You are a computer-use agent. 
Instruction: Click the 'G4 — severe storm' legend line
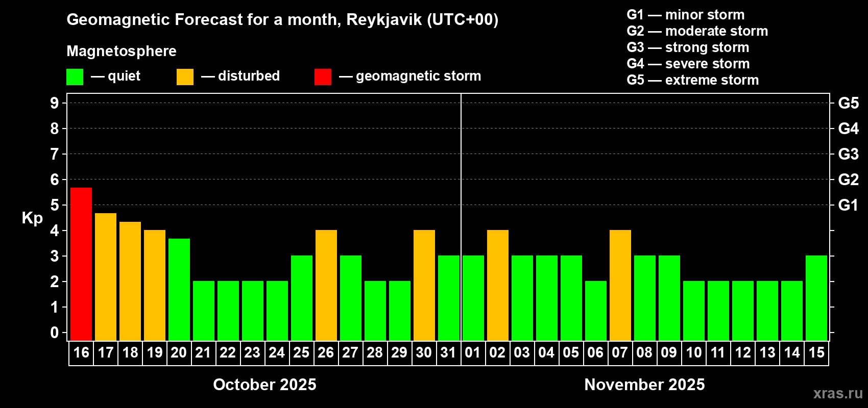pyautogui.click(x=688, y=64)
